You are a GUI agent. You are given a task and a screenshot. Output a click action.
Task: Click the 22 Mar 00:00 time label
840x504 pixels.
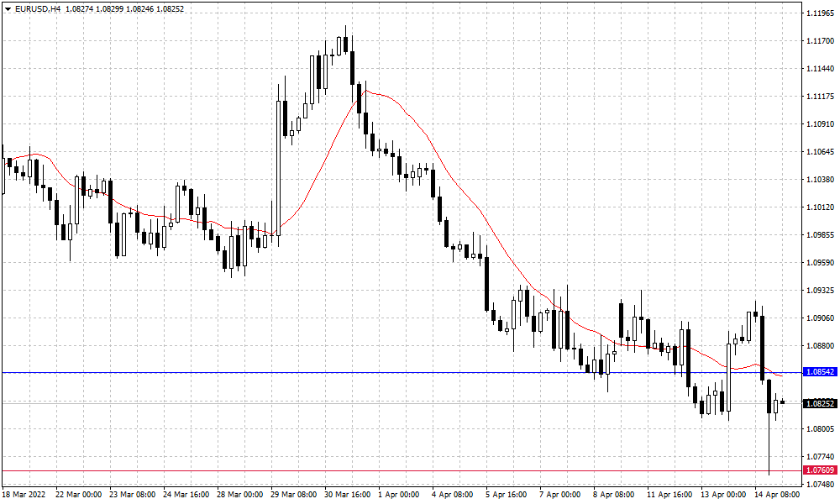coord(78,495)
